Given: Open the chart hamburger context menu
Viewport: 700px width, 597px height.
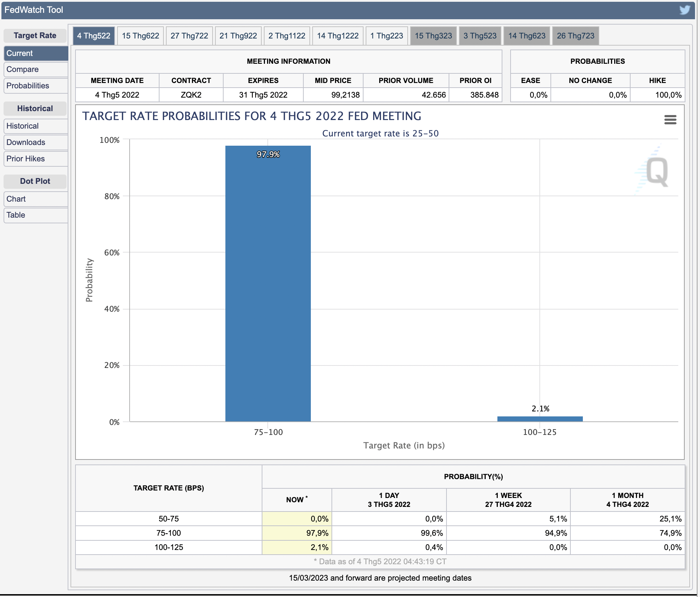Looking at the screenshot, I should [x=670, y=120].
